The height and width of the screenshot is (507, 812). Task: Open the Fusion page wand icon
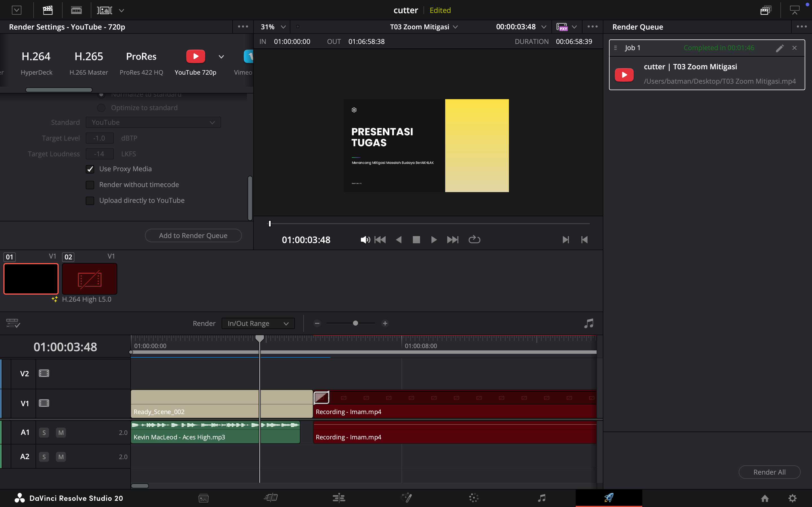406,498
